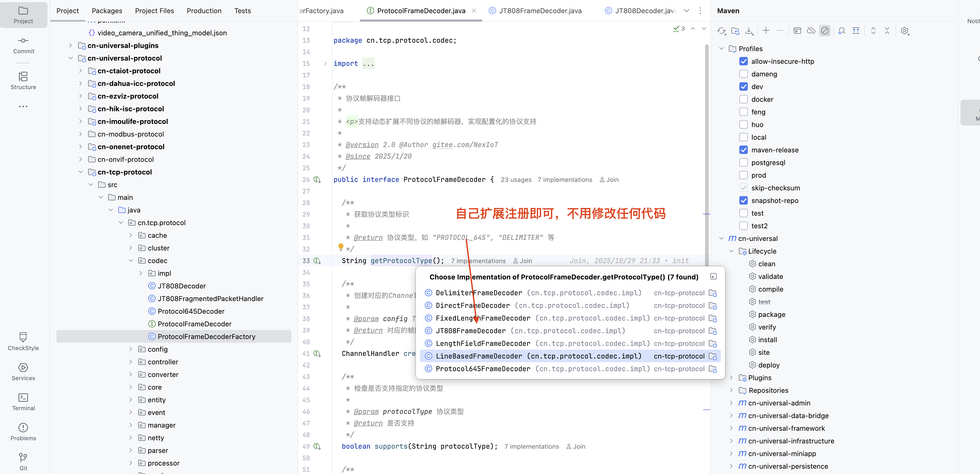
Task: Click Execute Maven Goal icon
Action: [797, 31]
